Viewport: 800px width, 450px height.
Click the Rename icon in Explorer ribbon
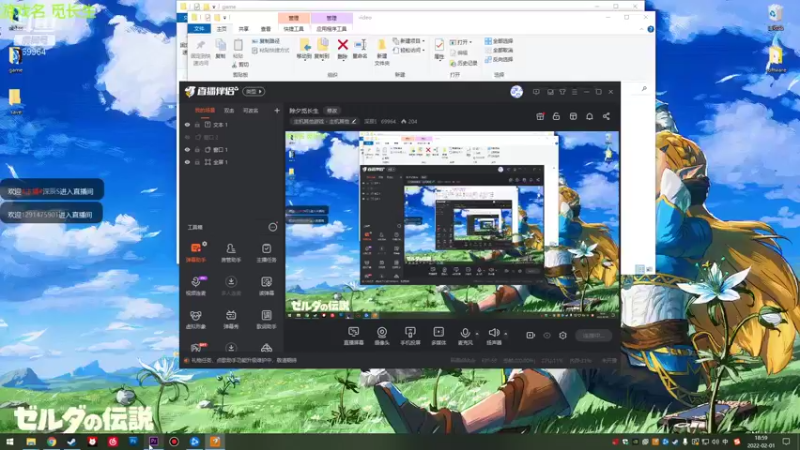[360, 45]
